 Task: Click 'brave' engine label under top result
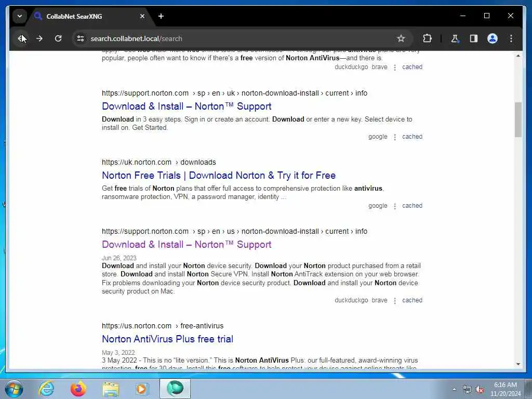379,67
